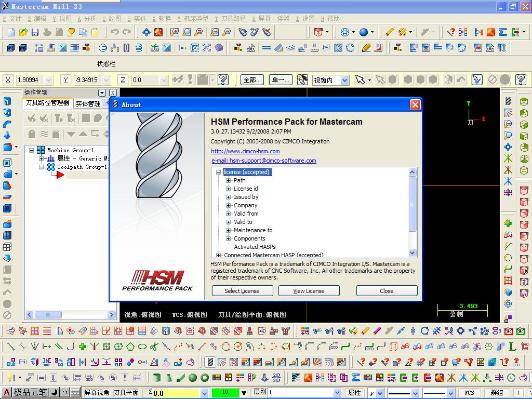Click the isometric green cube view icon at top right
Image resolution: width=532 pixels, height=399 pixels.
click(x=524, y=101)
